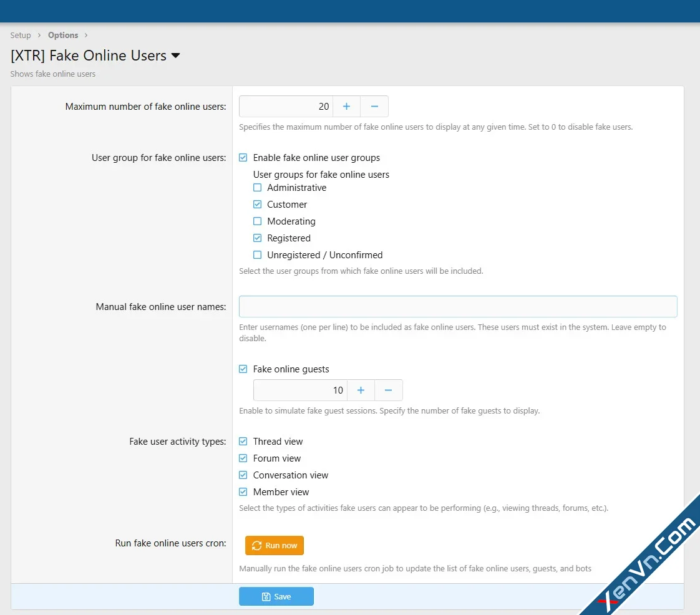Decrease fake online guests count with minus

pos(388,390)
